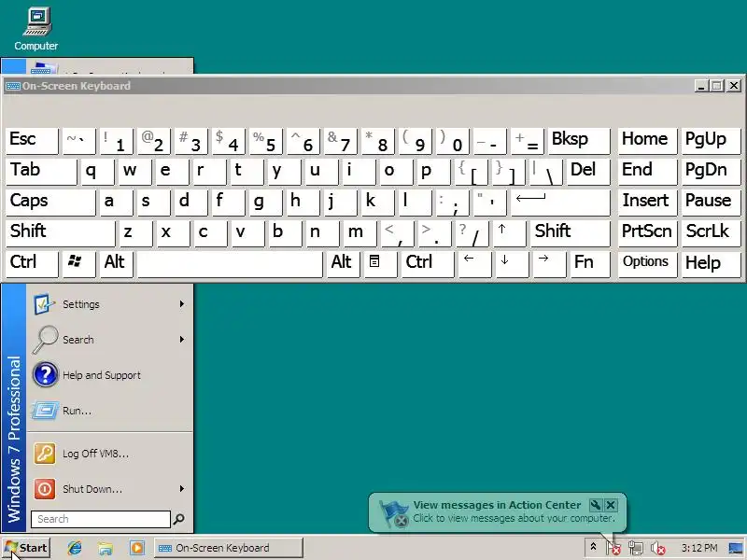Click the Pause key
The height and width of the screenshot is (560, 747).
click(x=711, y=203)
